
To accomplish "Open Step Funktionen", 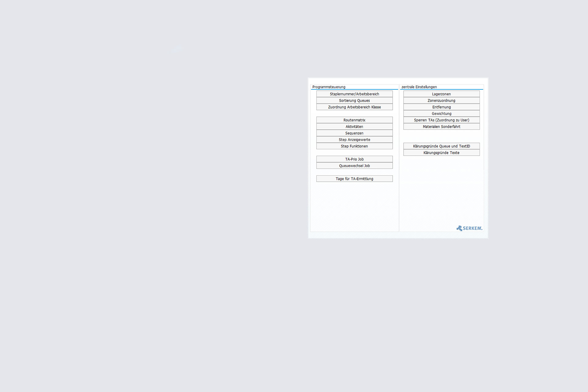I will click(354, 146).
